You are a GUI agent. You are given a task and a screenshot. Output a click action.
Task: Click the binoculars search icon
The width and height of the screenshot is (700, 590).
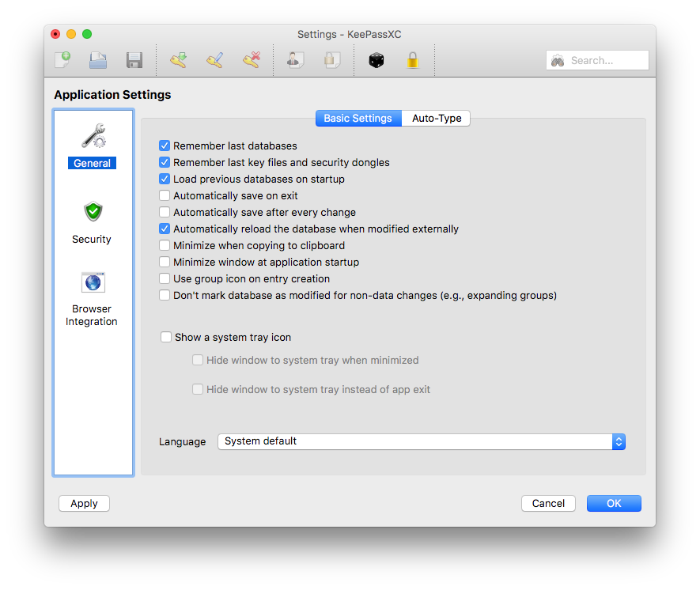(x=558, y=60)
